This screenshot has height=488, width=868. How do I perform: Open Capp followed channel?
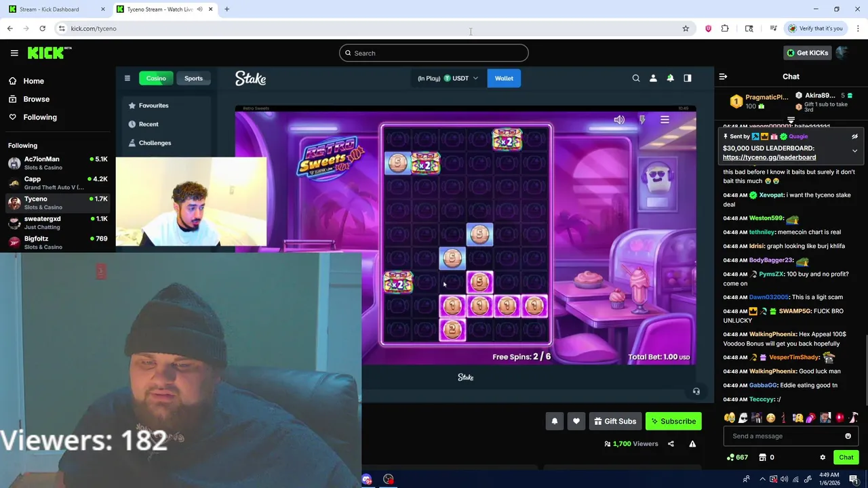58,183
